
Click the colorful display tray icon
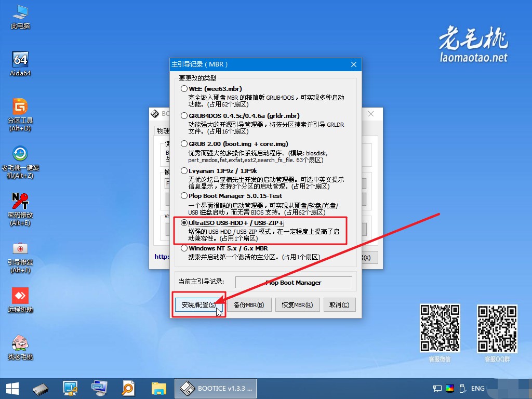click(x=450, y=389)
